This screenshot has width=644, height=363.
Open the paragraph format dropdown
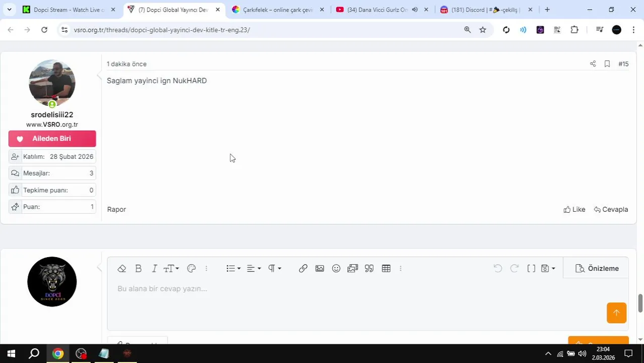[275, 269]
